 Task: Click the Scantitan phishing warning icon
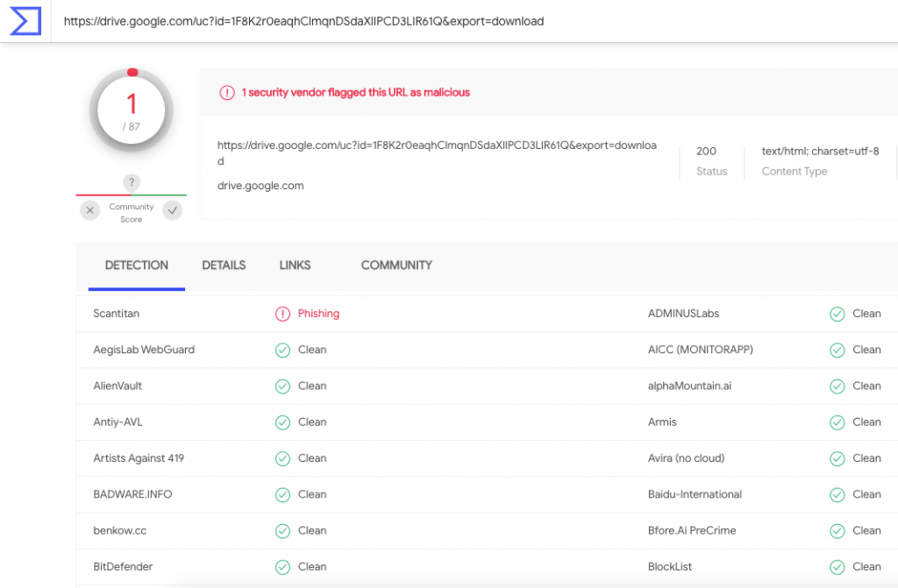point(282,314)
